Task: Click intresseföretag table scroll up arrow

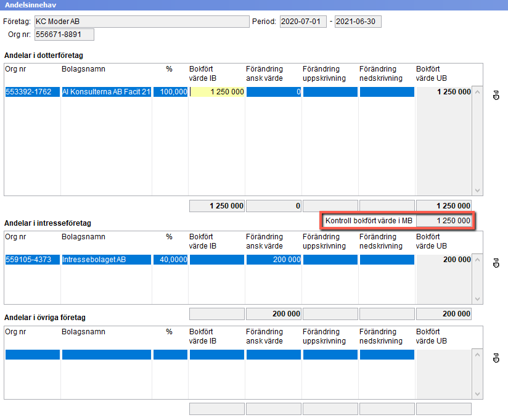Action: [477, 260]
